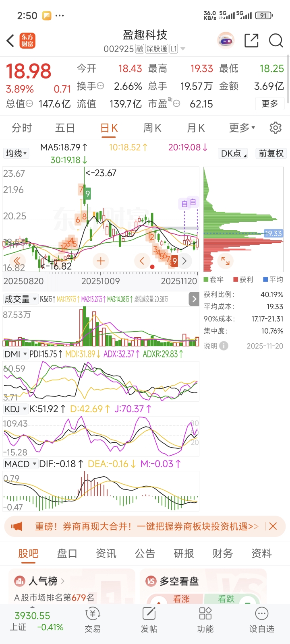The height and width of the screenshot is (644, 290).
Task: Tap the 说明 info icon
Action: (x=224, y=346)
